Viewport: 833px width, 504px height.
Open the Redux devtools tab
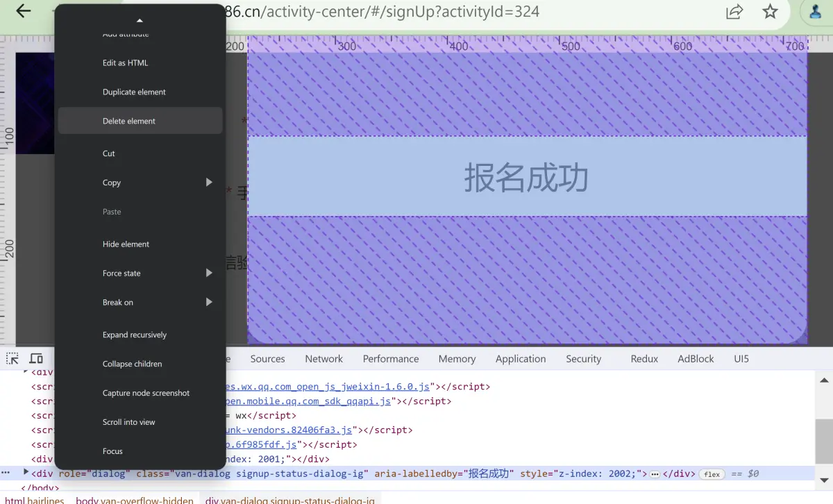click(x=644, y=359)
